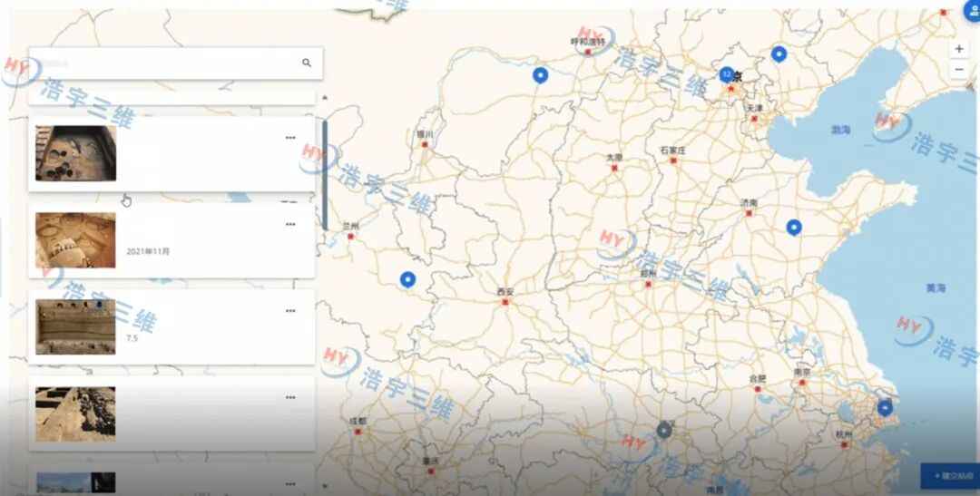Screen dimensions: 980x496
Task: Open the 2021年11月 site thumbnail
Action: click(x=76, y=240)
